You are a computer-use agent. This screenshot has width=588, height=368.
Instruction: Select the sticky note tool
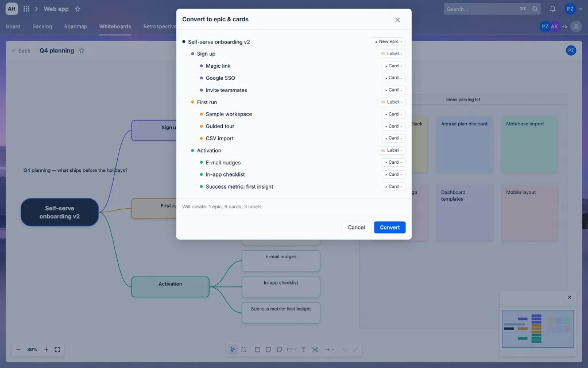point(268,350)
